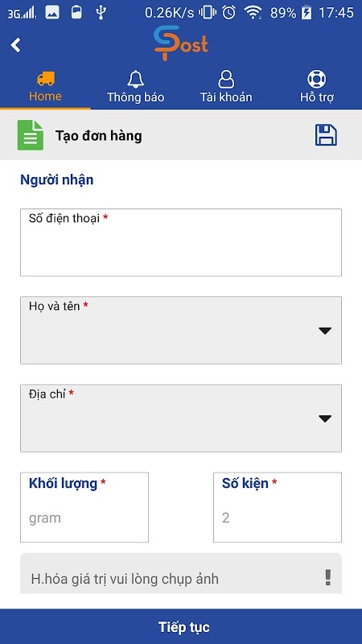Image resolution: width=362 pixels, height=644 pixels.
Task: Tap the orange delivery truck icon
Action: (x=45, y=78)
